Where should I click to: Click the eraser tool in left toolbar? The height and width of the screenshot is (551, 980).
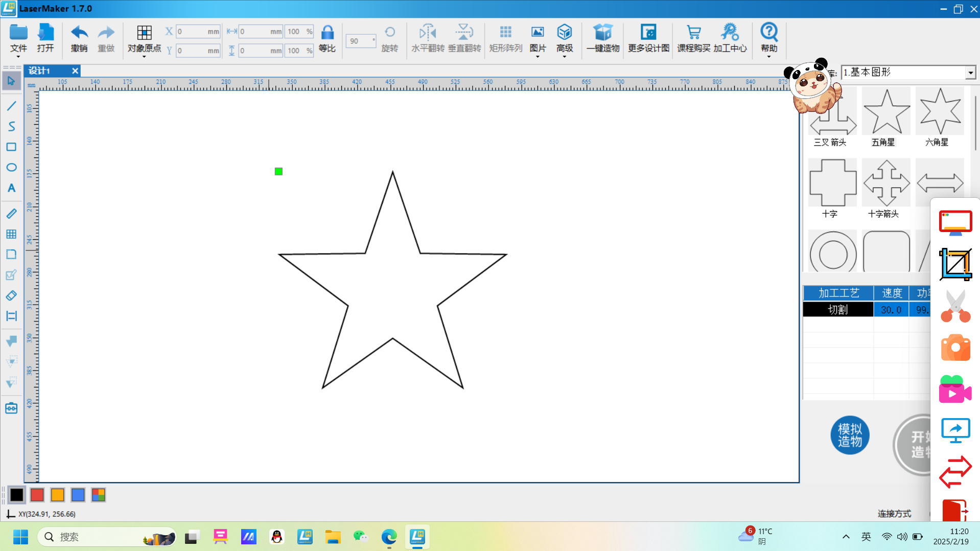[11, 295]
